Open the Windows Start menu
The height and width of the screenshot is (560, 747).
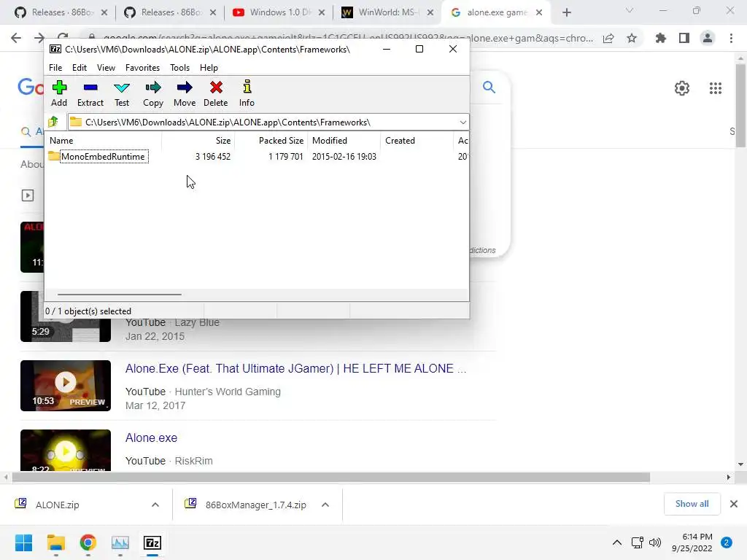[x=24, y=542]
